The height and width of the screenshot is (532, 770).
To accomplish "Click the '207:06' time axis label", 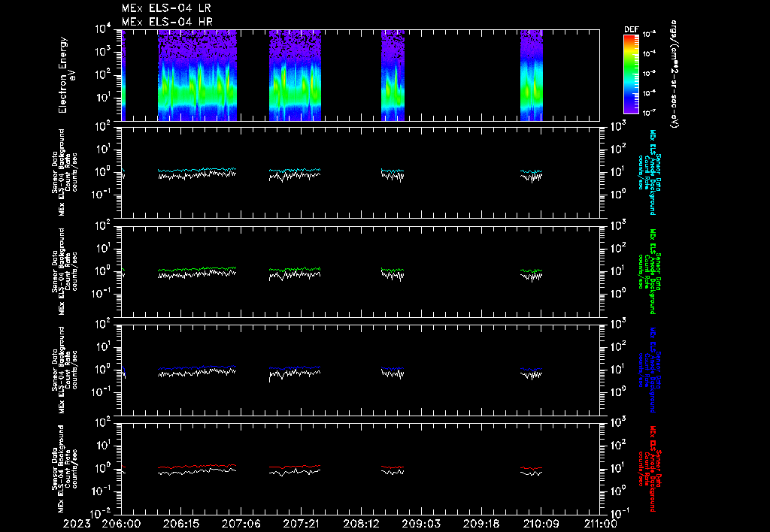I will tap(241, 524).
